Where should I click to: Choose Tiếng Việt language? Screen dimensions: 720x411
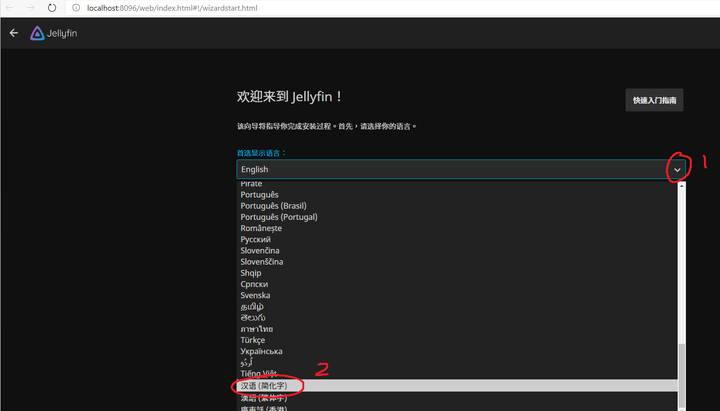click(457, 373)
